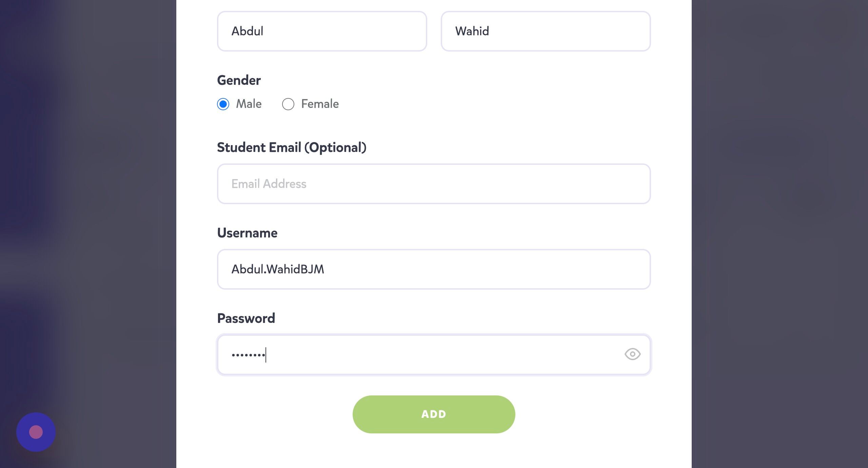
Task: Click the Username heading label
Action: coord(247,233)
